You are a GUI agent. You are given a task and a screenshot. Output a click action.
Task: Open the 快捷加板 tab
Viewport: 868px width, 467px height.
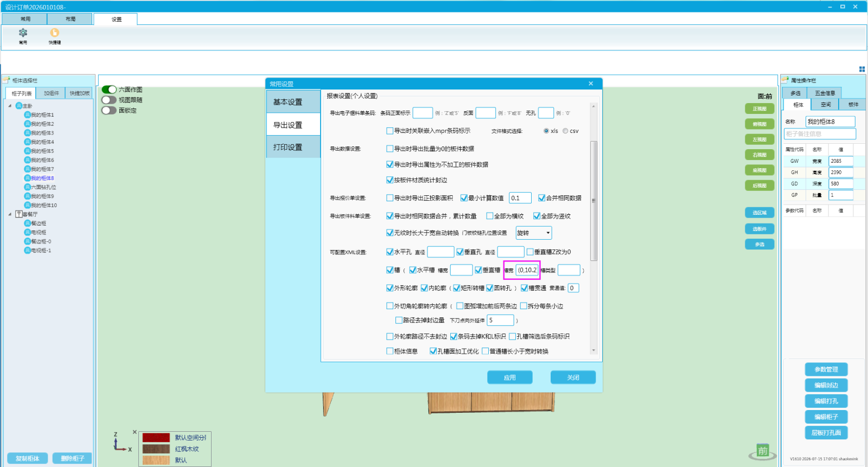[x=80, y=93]
